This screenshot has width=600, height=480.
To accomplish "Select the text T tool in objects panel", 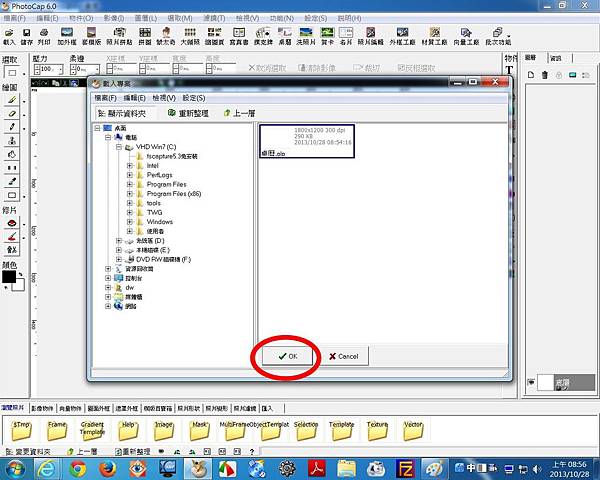I will click(509, 70).
